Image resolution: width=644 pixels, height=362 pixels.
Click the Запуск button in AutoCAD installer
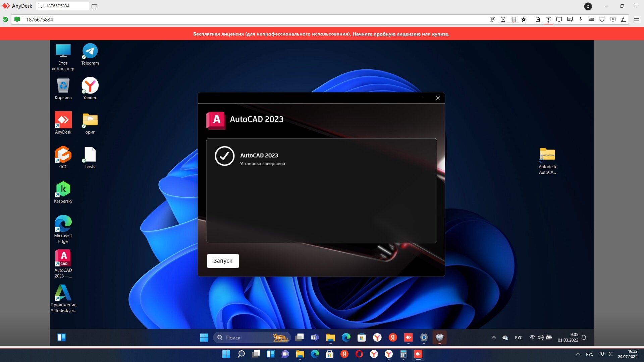point(223,261)
